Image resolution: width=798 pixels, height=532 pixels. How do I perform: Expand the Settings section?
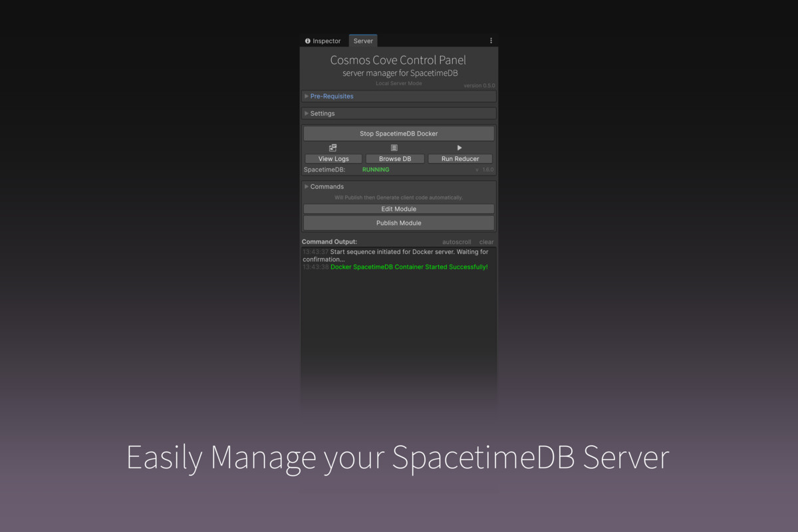tap(322, 113)
